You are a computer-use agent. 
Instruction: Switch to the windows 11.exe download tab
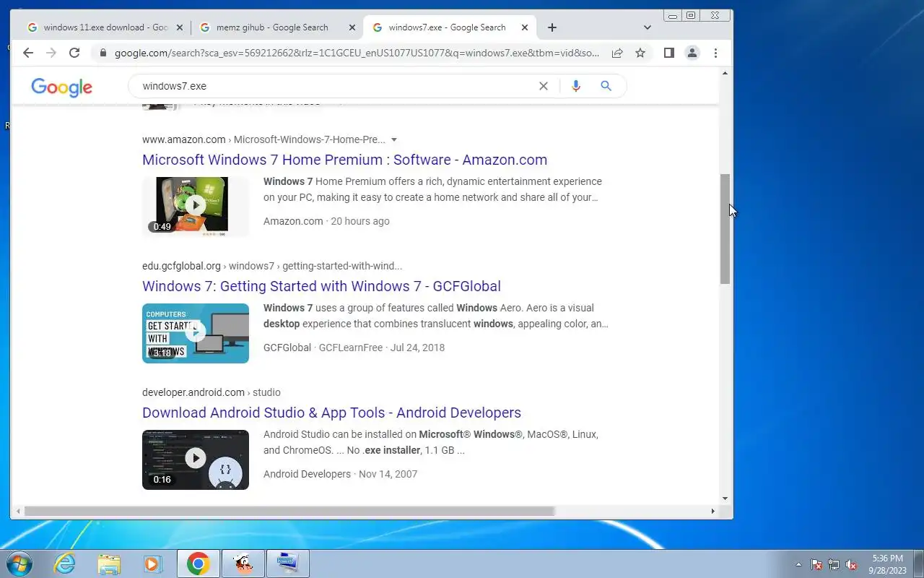[x=105, y=27]
